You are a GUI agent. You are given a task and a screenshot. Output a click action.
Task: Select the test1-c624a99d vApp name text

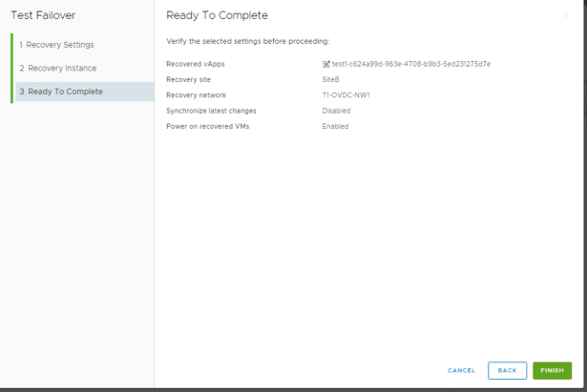point(410,64)
